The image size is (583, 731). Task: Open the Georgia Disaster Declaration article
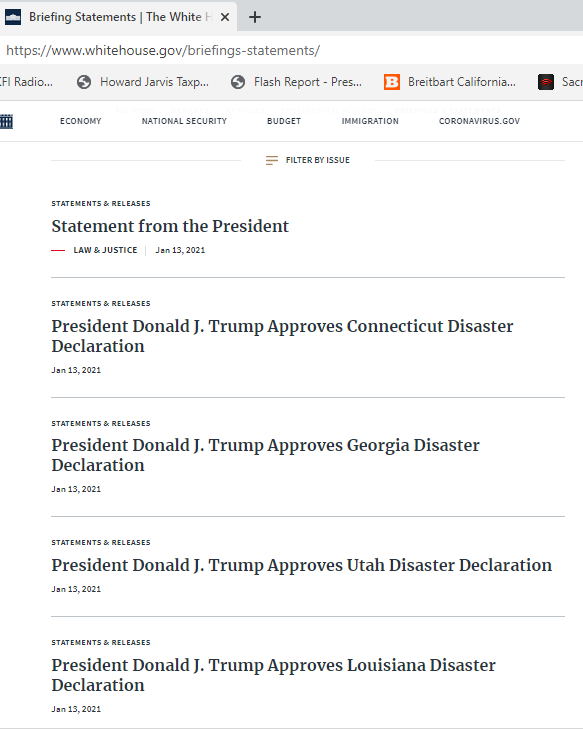265,455
